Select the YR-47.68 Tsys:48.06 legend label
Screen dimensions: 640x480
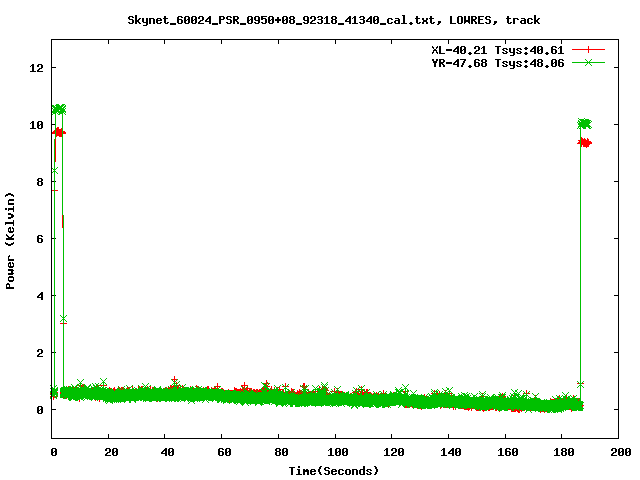pos(498,63)
